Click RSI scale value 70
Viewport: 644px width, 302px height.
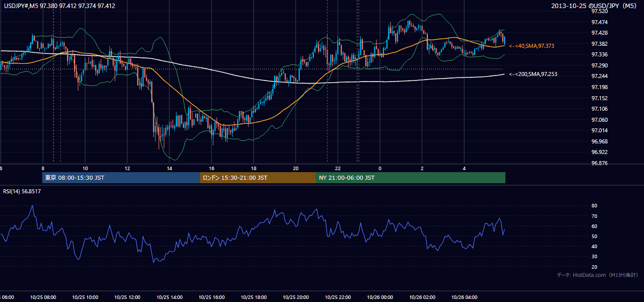click(594, 216)
